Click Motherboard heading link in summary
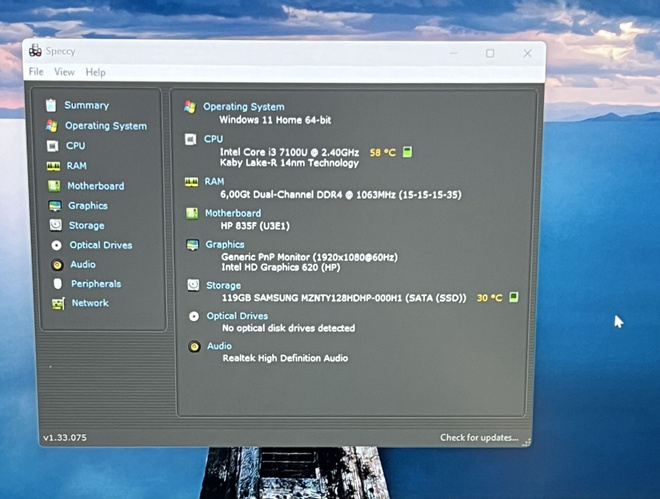This screenshot has width=660, height=499. click(x=233, y=213)
